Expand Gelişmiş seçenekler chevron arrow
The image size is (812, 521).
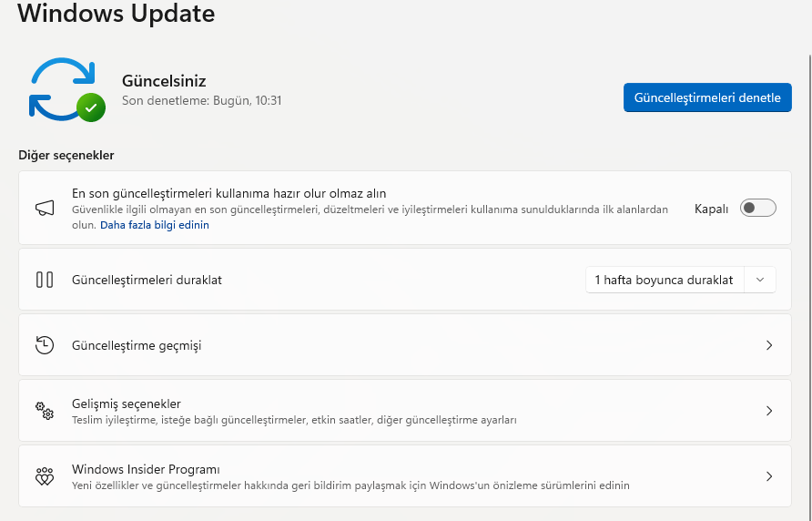[x=769, y=411]
